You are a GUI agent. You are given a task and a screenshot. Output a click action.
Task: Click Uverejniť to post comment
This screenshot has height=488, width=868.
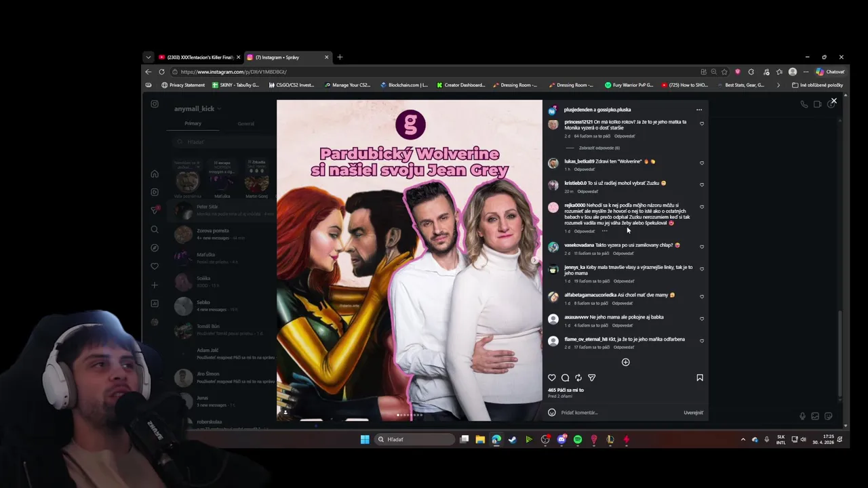pyautogui.click(x=693, y=412)
